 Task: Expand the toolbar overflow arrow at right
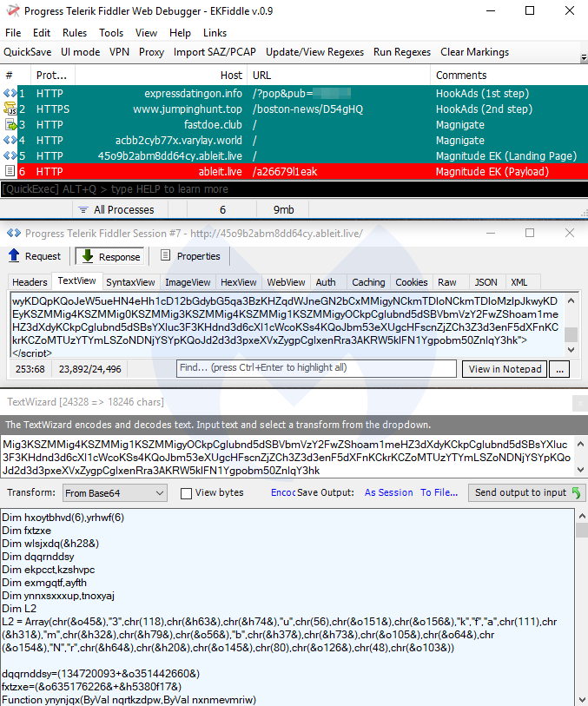click(x=581, y=57)
